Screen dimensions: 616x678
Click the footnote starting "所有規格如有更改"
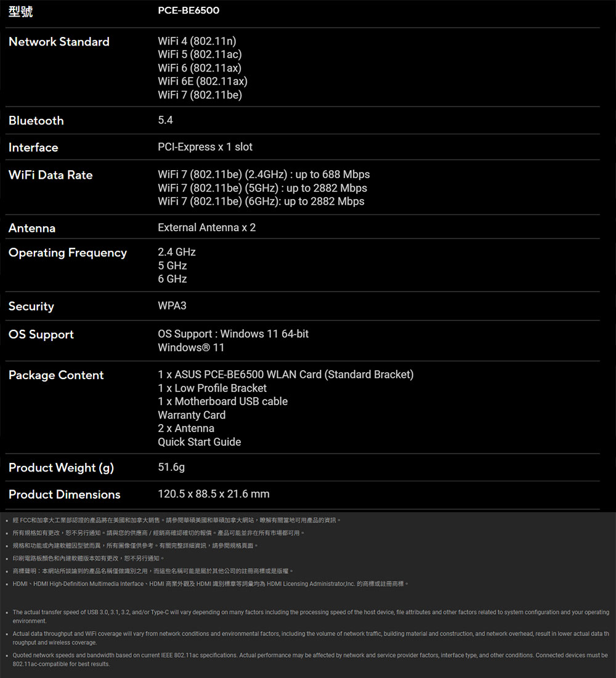tap(158, 533)
